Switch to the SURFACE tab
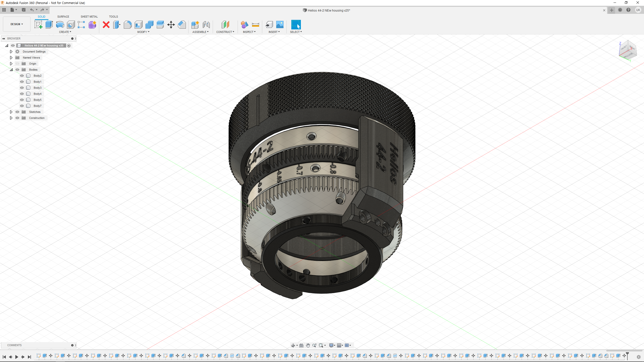 pos(63,17)
